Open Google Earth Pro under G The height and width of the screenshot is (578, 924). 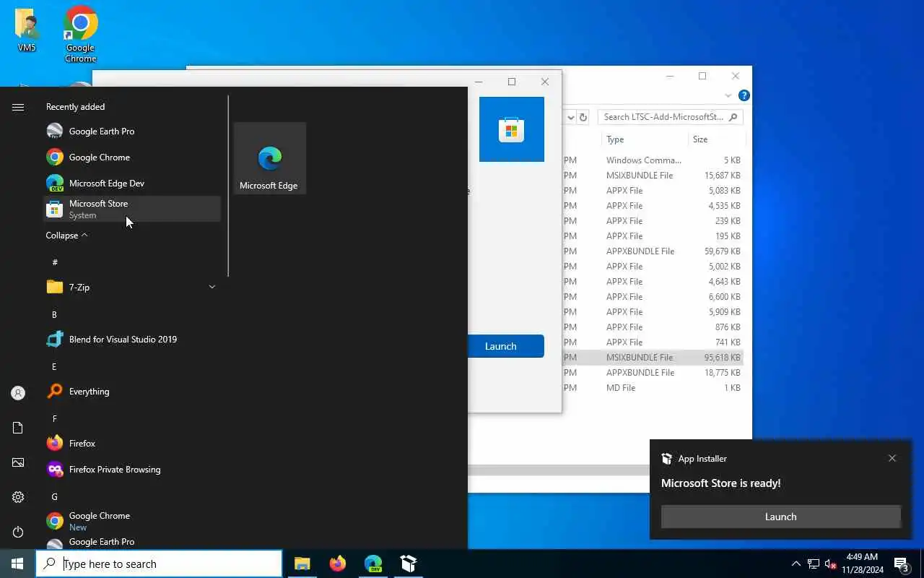[x=132, y=542]
